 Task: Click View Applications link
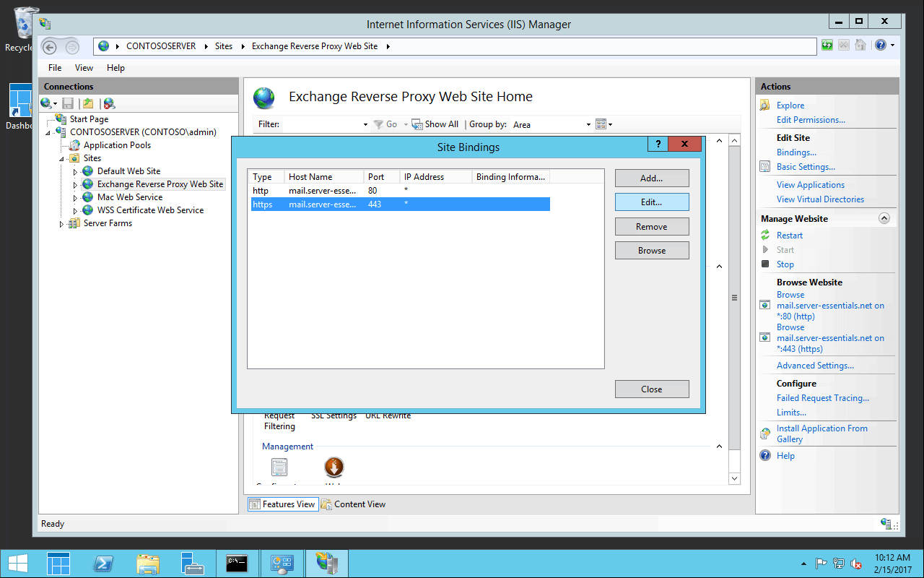pyautogui.click(x=811, y=185)
